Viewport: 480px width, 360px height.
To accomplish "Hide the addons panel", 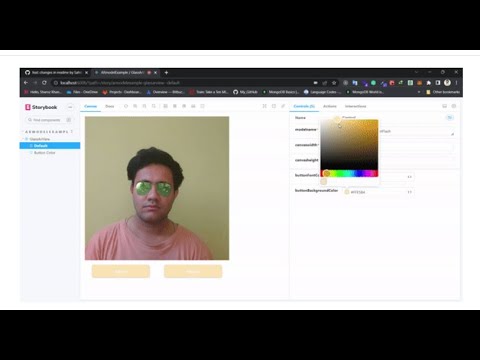I will tap(454, 106).
